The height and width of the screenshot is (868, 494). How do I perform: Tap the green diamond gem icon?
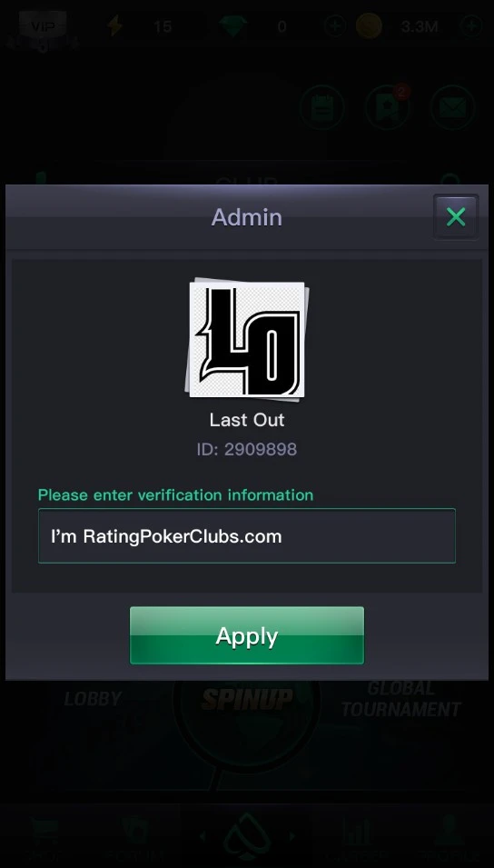(x=232, y=26)
